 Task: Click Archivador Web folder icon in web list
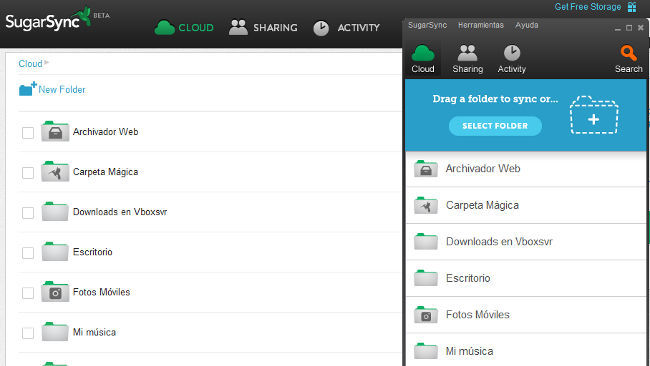click(x=55, y=131)
